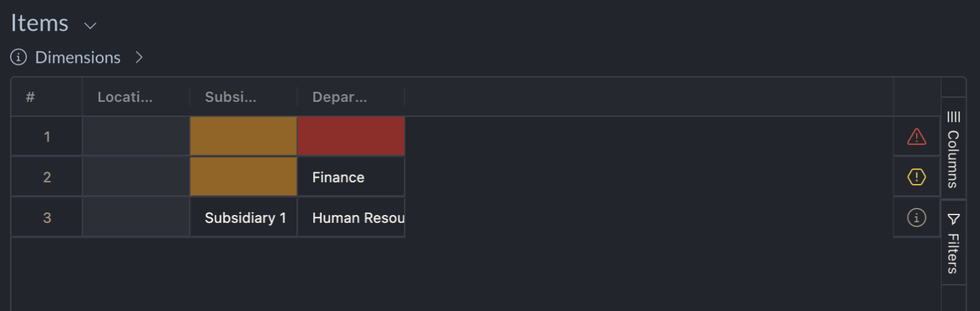The height and width of the screenshot is (311, 980).
Task: Select the Subsidiary 1 cell
Action: 245,218
